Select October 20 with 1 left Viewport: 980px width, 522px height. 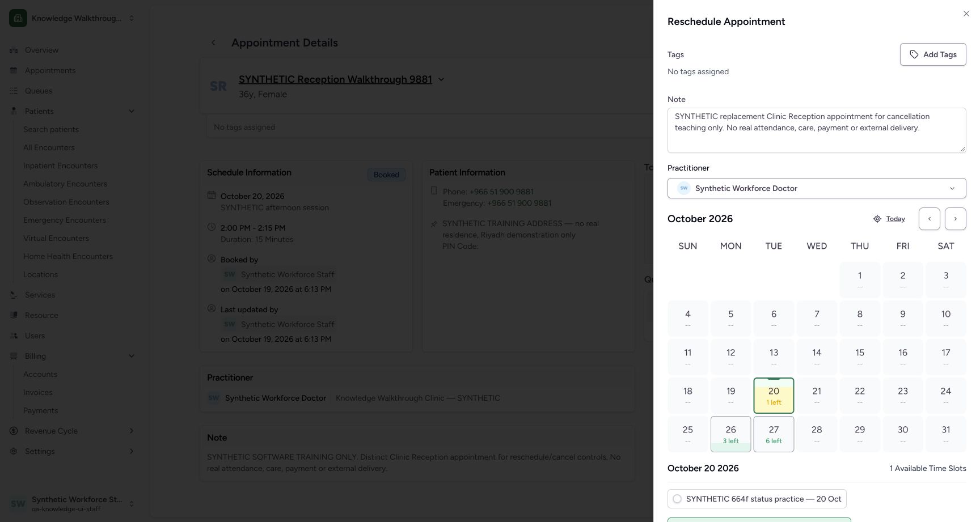(774, 396)
